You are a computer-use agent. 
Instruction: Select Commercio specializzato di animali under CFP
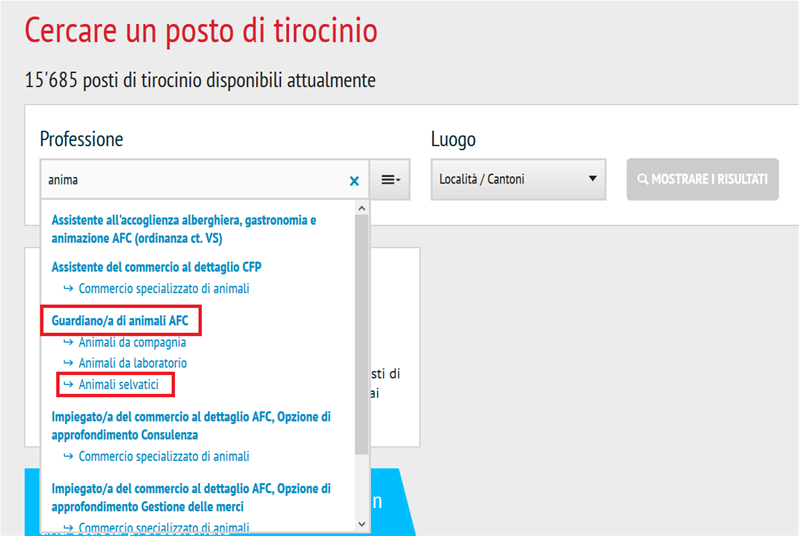point(163,288)
